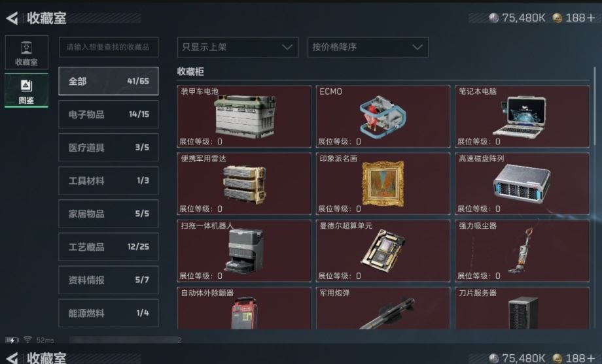
Task: Click the collectible search input field
Action: (x=108, y=47)
